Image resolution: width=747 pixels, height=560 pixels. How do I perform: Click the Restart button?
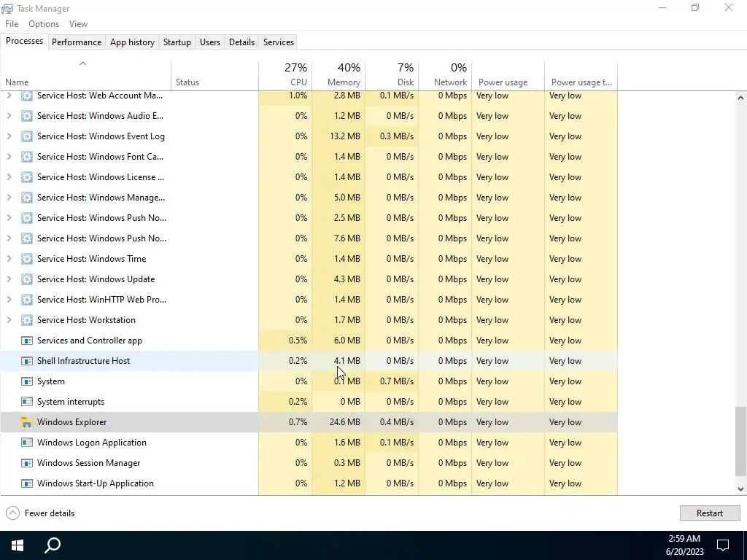tap(710, 513)
